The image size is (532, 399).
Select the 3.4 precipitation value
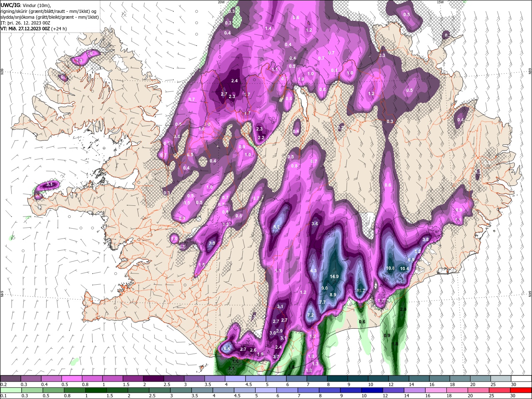tap(315, 224)
